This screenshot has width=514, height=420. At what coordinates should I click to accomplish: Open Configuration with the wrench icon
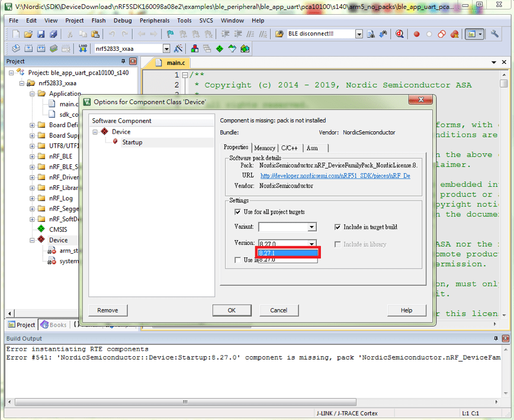tap(494, 34)
